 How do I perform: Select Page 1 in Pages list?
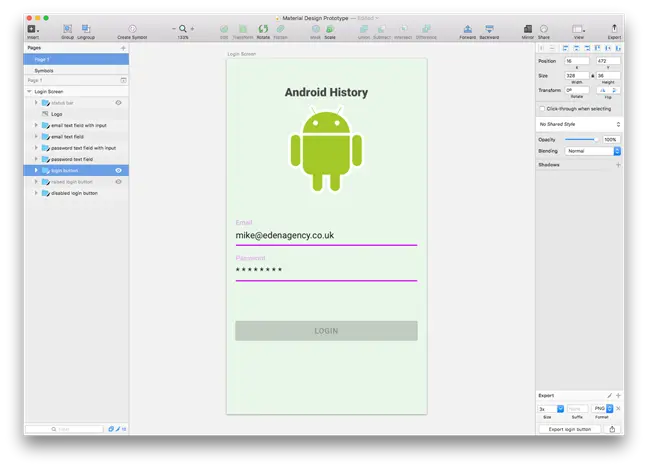(x=76, y=59)
